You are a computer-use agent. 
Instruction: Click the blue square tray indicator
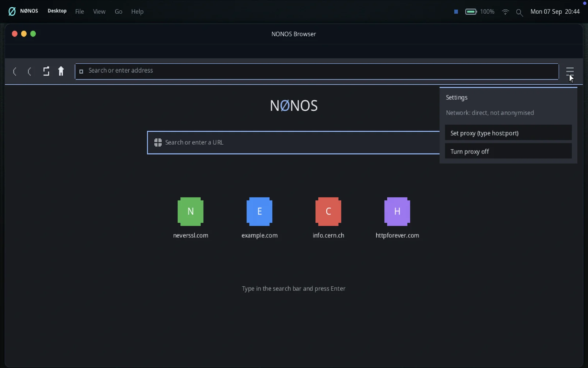(456, 12)
